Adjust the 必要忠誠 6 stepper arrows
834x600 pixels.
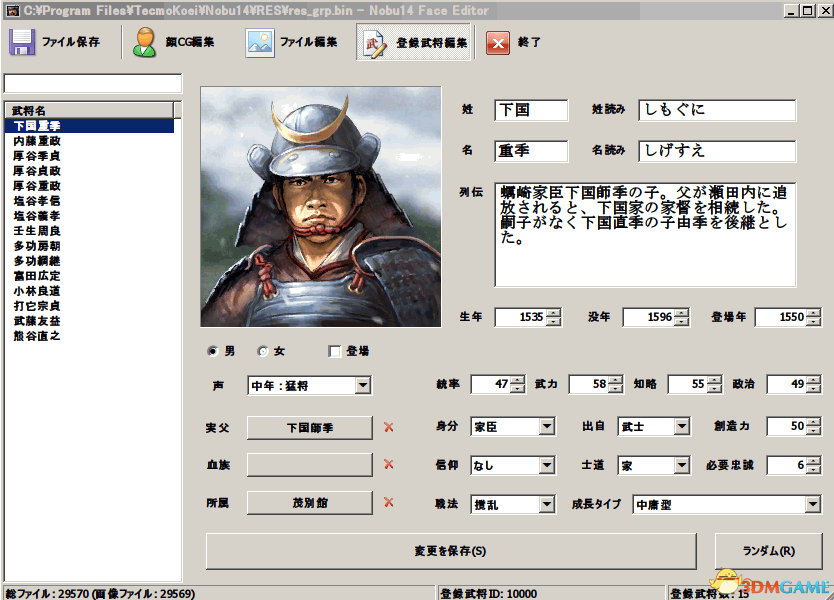813,465
